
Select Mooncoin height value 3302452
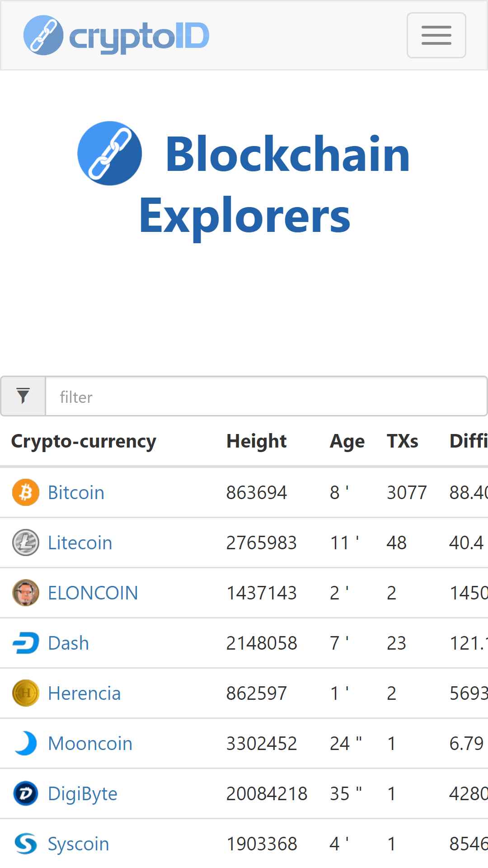point(262,743)
